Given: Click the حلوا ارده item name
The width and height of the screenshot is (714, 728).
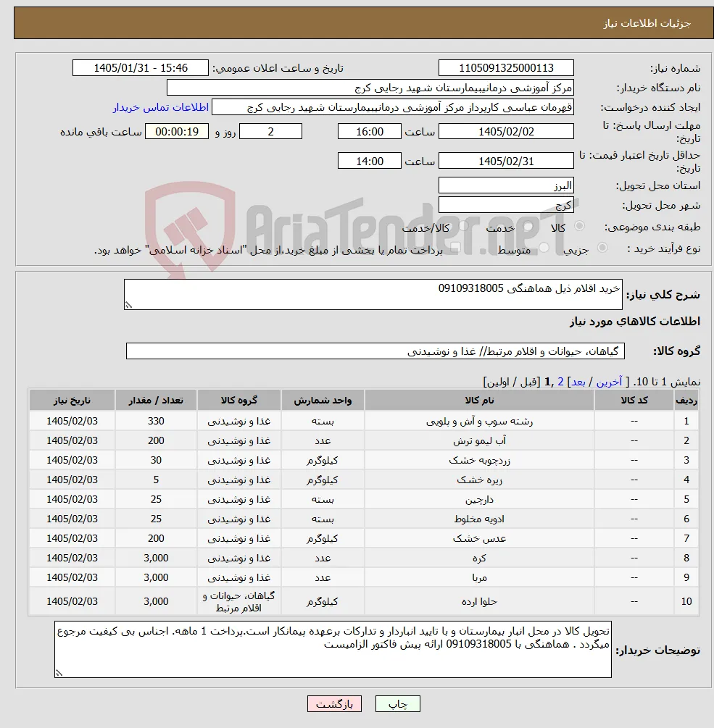Looking at the screenshot, I should (x=479, y=601).
